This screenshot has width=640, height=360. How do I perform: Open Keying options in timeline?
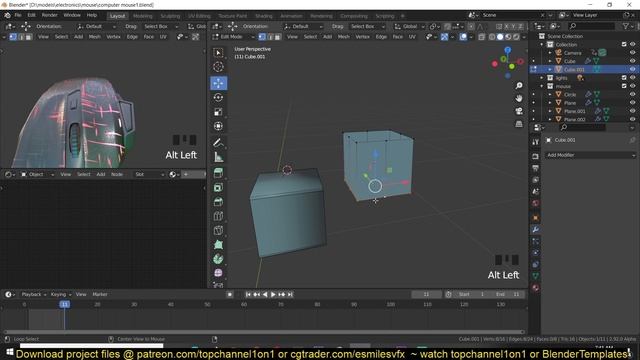60,294
